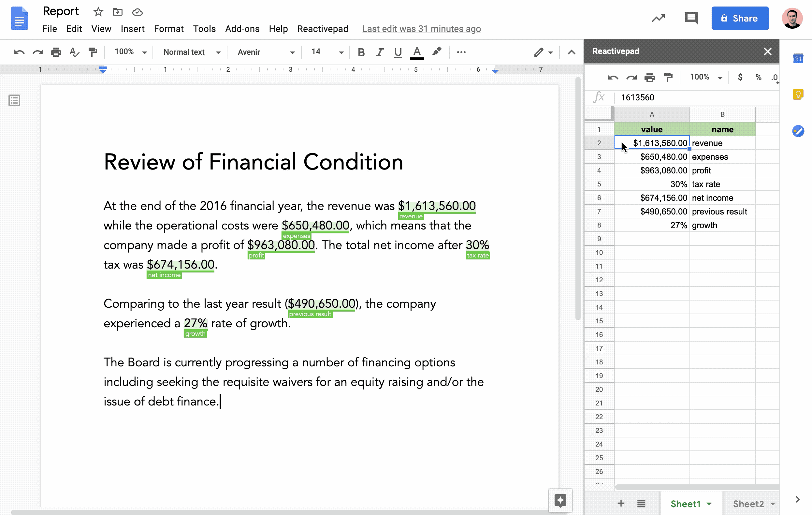Add a new sheet with plus icon
The image size is (812, 515).
[x=621, y=504]
